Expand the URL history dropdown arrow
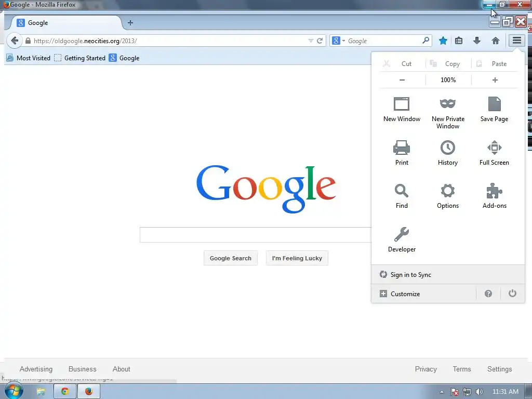Viewport: 532px width, 399px height. pos(311,41)
